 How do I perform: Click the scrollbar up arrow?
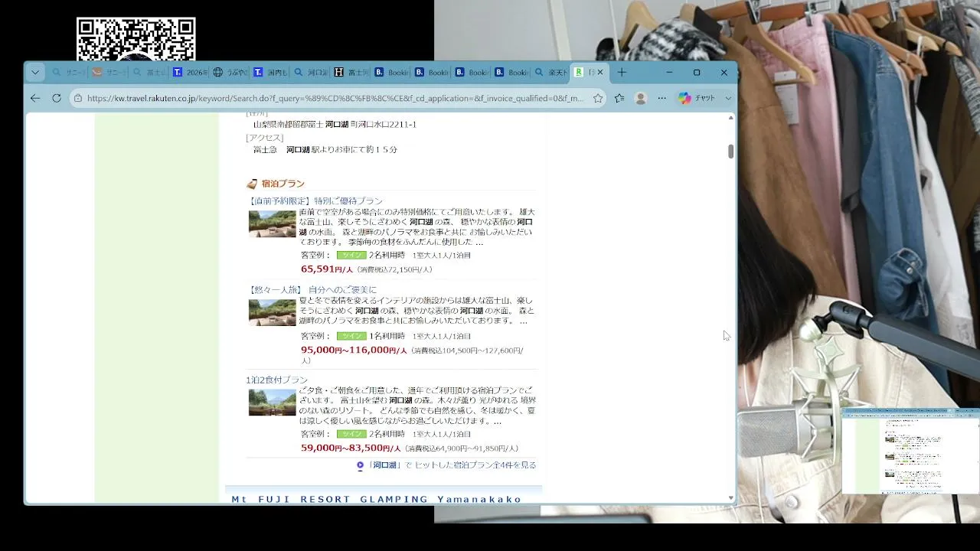tap(731, 118)
